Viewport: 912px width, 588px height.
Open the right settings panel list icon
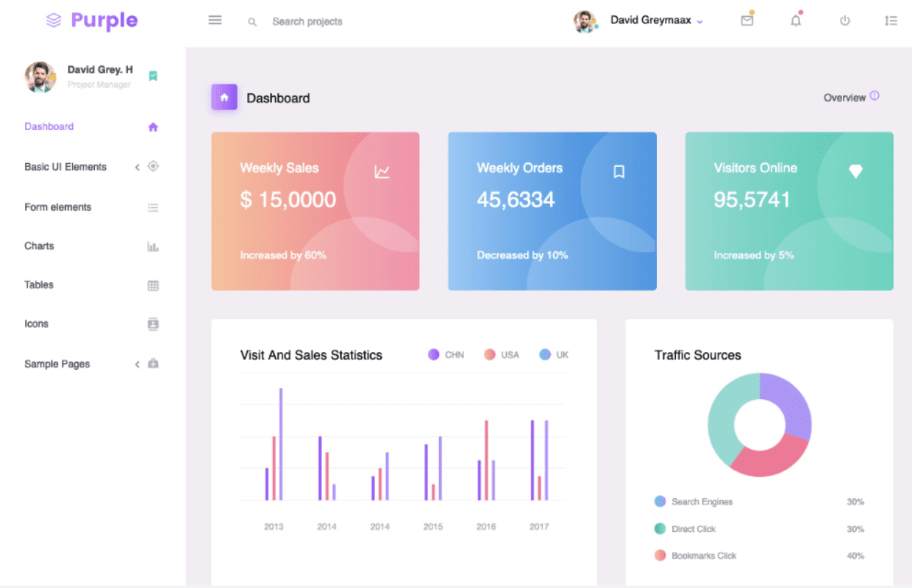tap(891, 21)
